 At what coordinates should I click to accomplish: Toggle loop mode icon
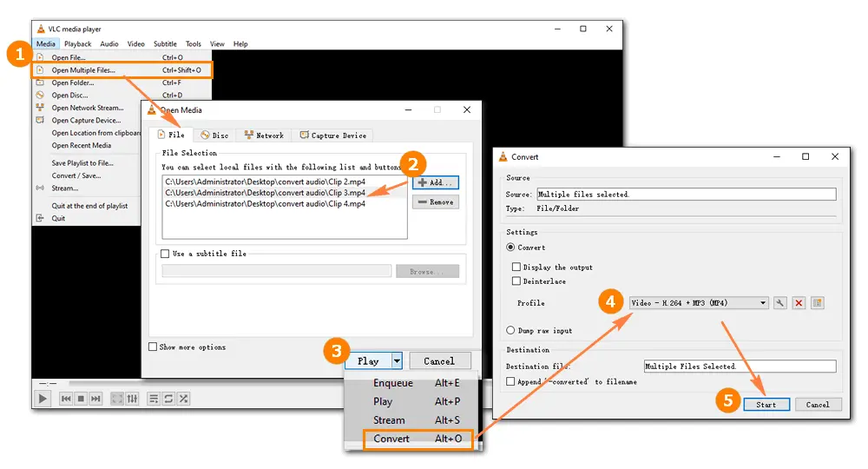click(x=168, y=399)
